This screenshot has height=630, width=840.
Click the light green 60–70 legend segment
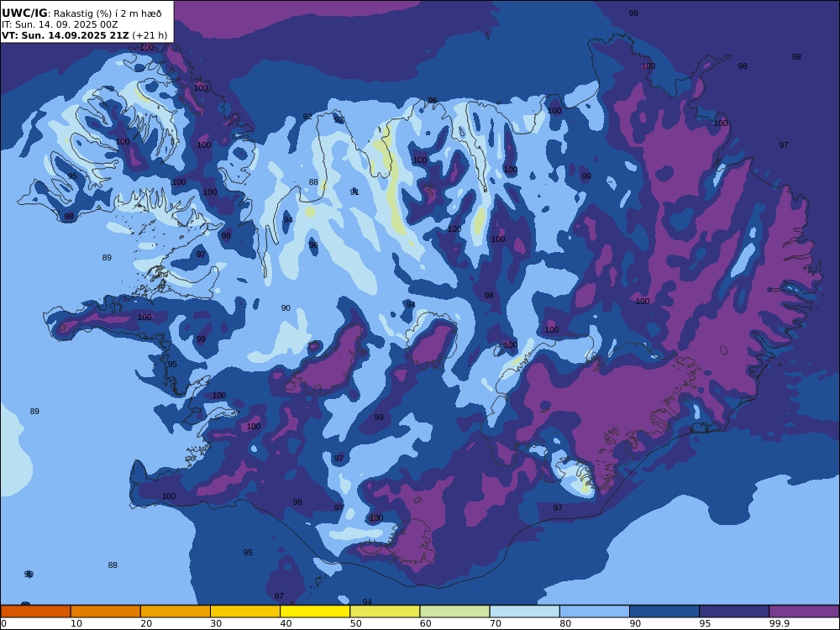[454, 612]
